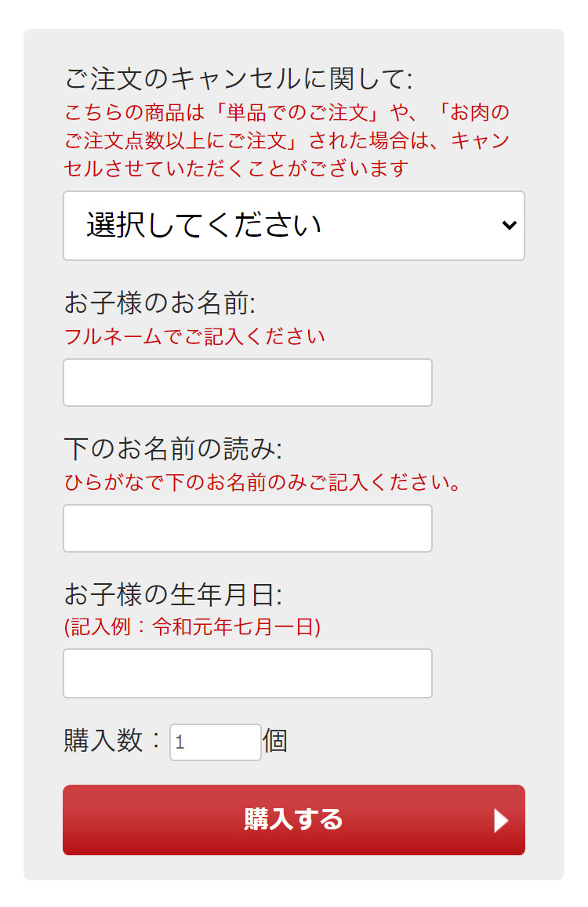Click the chevron arrow on the select box
This screenshot has height=907, width=588.
tap(509, 225)
